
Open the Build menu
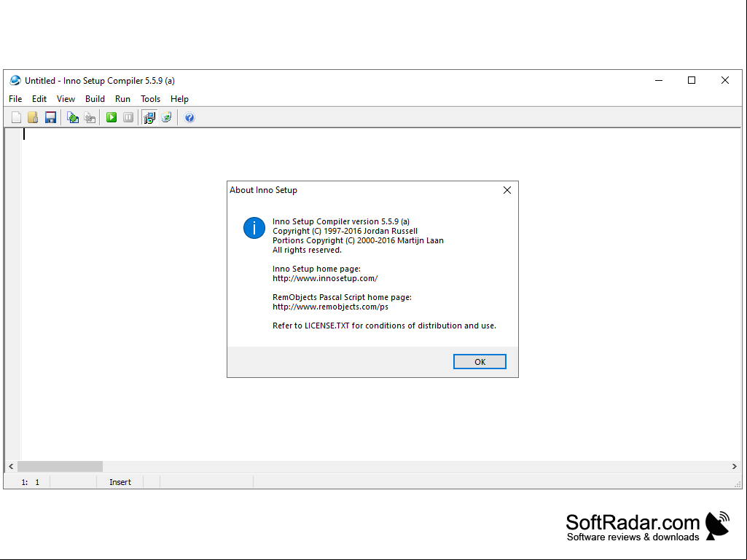coord(95,99)
